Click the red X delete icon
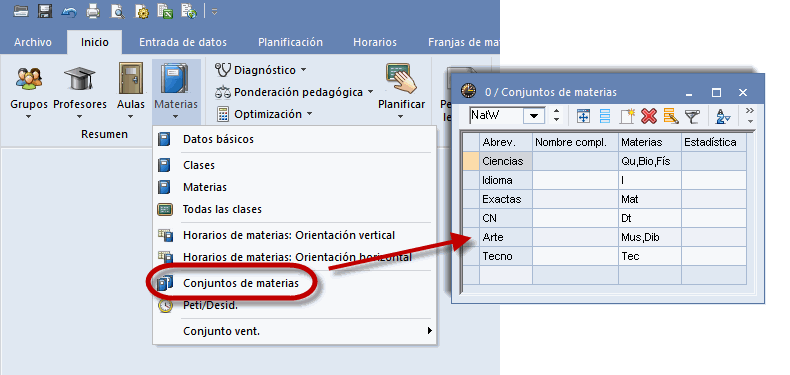Image resolution: width=790 pixels, height=375 pixels. pyautogui.click(x=649, y=116)
